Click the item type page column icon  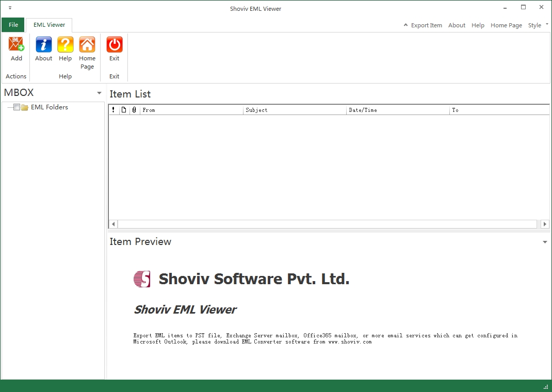tap(124, 110)
